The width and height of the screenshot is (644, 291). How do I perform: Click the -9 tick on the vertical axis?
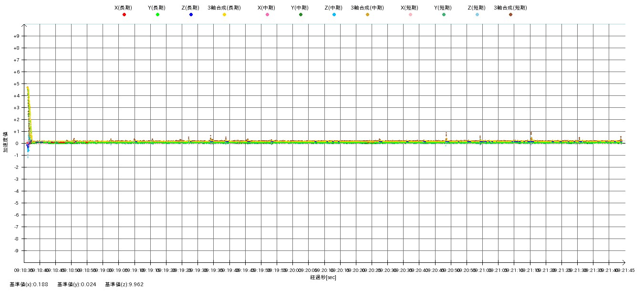pos(16,251)
